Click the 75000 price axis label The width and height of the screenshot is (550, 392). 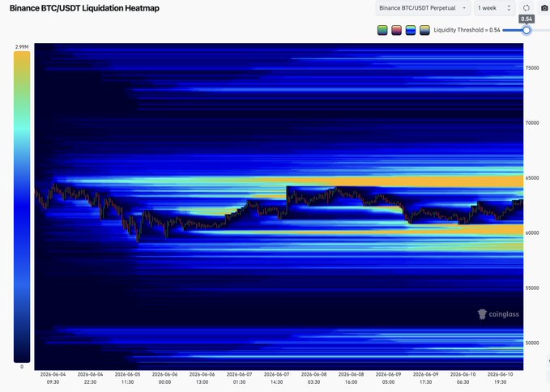[x=532, y=68]
